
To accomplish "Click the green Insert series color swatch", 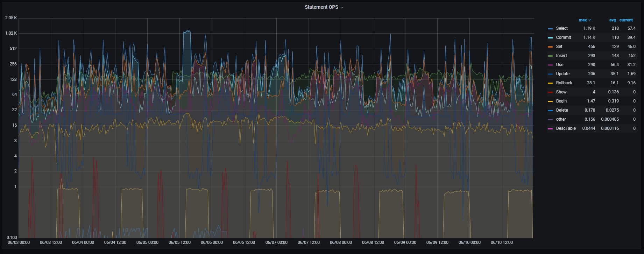I will tap(550, 56).
